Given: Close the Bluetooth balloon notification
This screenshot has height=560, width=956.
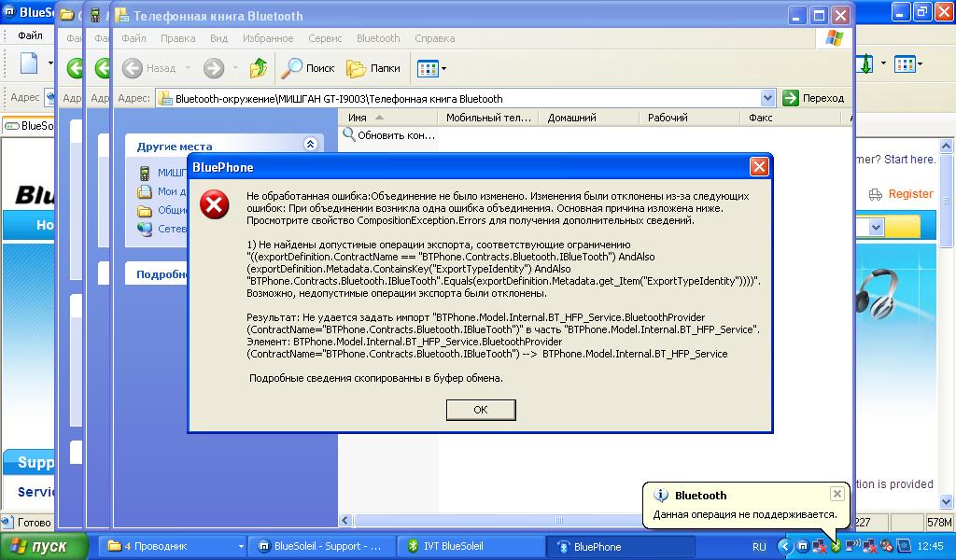Looking at the screenshot, I should (x=836, y=494).
